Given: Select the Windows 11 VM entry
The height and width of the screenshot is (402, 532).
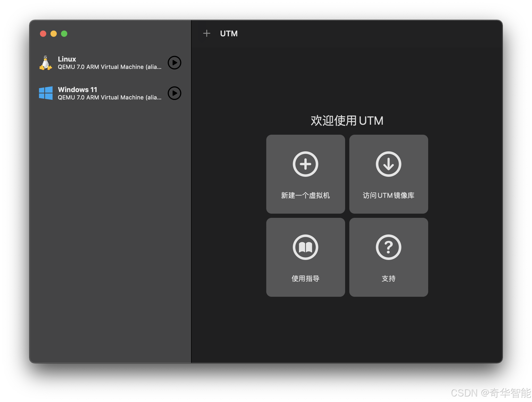Looking at the screenshot, I should (78, 89).
